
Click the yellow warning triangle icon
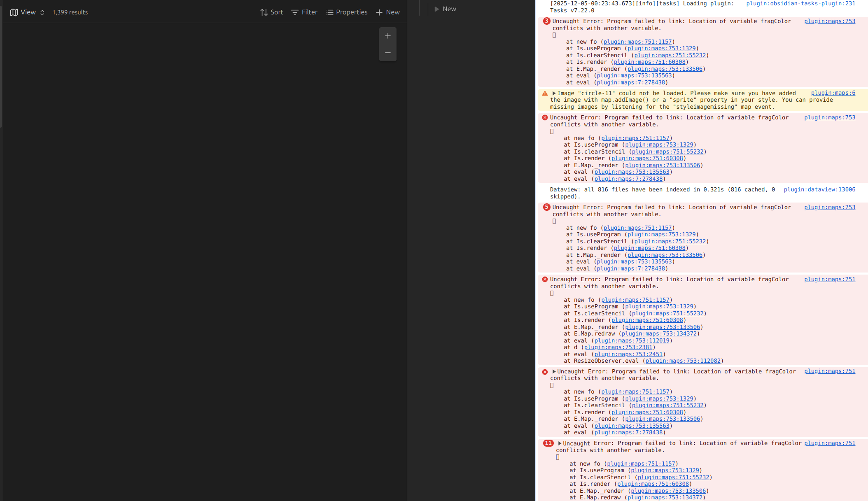coord(545,93)
